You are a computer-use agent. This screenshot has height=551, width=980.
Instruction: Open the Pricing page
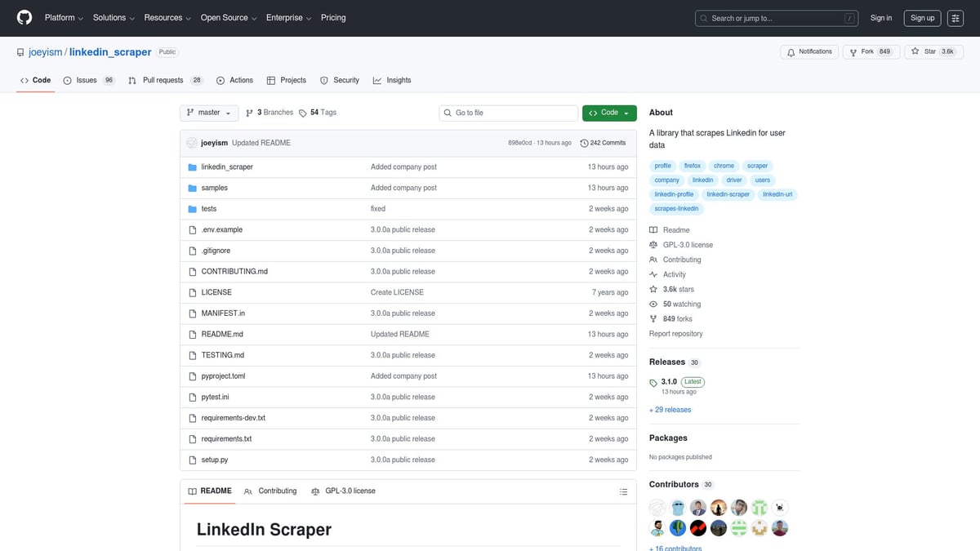(333, 18)
